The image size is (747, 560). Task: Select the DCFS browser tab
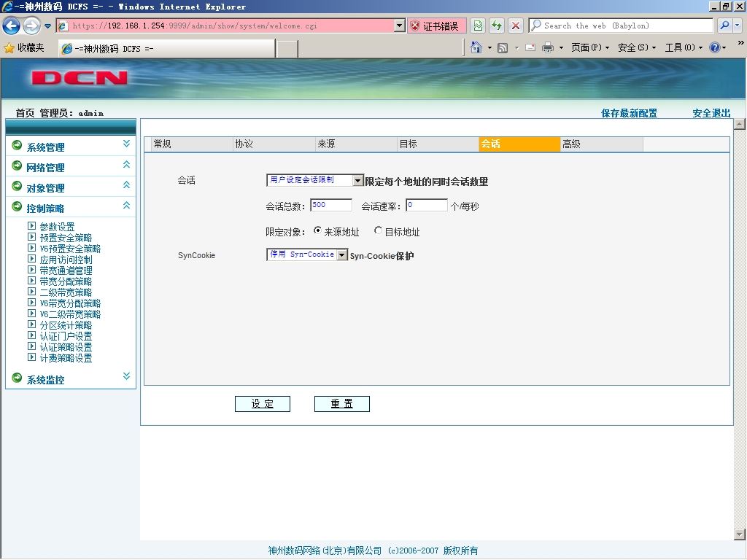click(x=167, y=49)
